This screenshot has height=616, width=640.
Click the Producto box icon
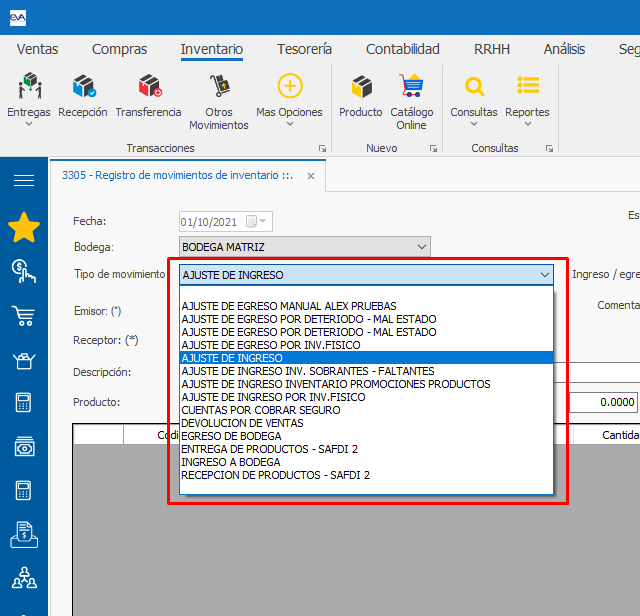(x=360, y=88)
